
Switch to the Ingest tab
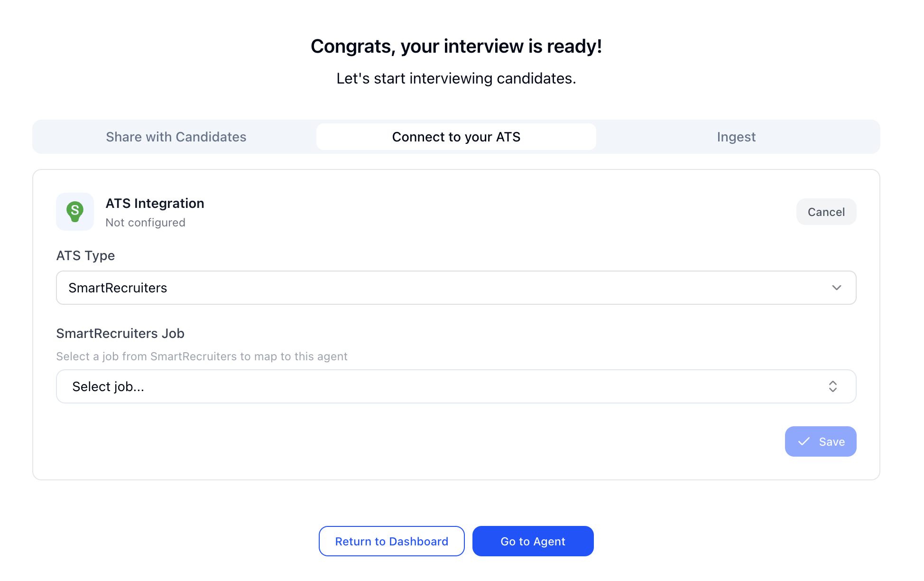tap(736, 137)
